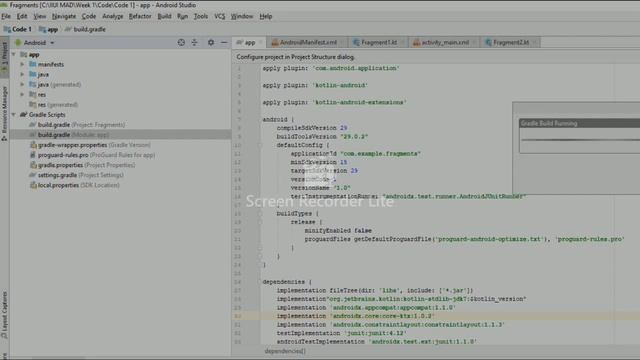Click the dependencies{} breadcrumb at editor bottom
Viewport: 640px width, 360px height.
pyautogui.click(x=285, y=351)
